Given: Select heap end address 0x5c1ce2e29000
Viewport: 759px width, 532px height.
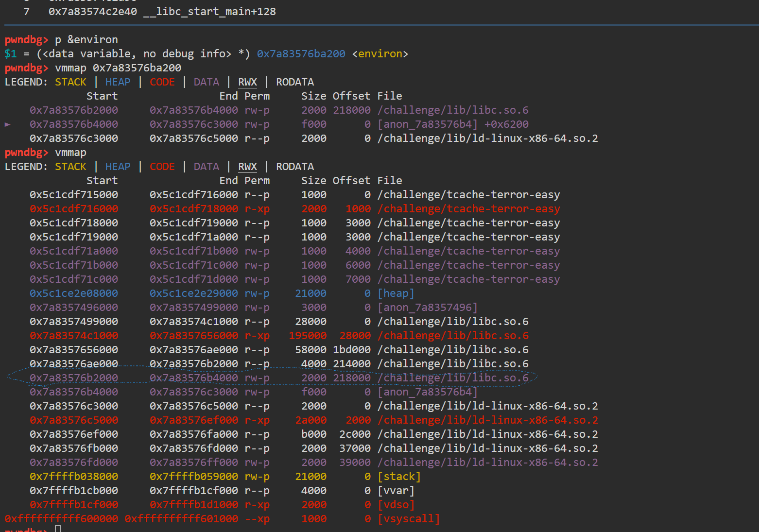Looking at the screenshot, I should click(194, 293).
